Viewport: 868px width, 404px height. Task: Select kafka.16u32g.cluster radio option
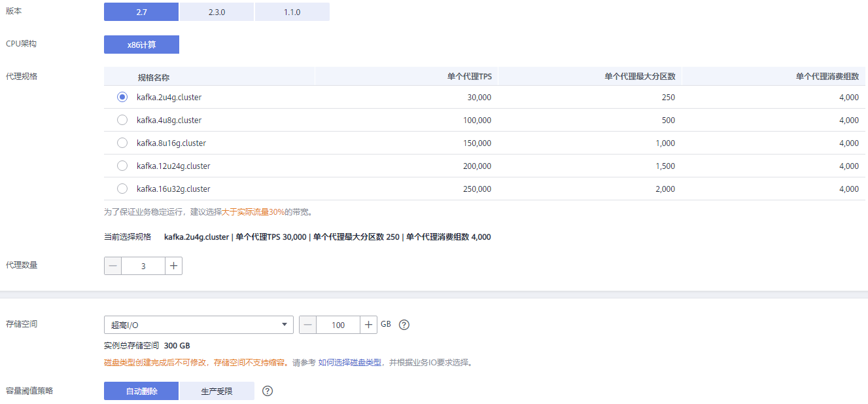(122, 189)
